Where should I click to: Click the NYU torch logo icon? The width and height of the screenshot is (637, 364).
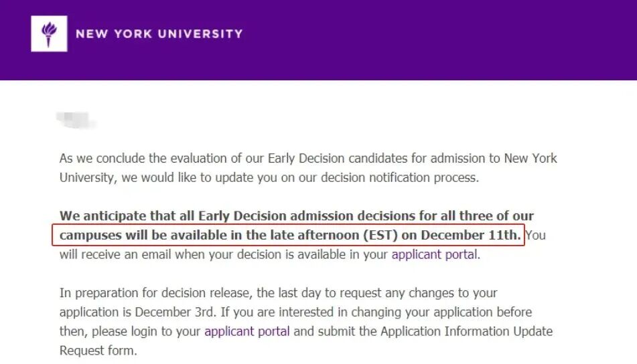coord(49,33)
